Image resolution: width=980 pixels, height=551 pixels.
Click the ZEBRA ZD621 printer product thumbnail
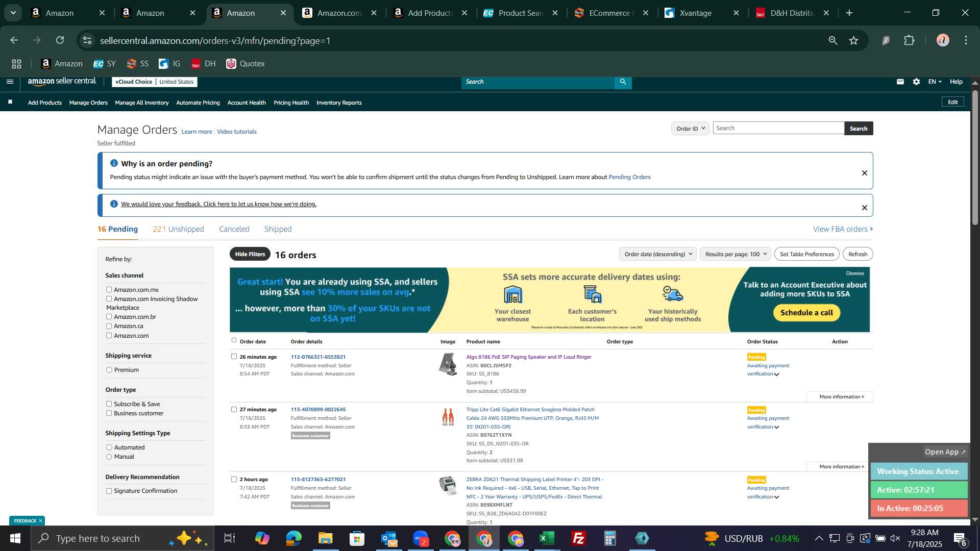(x=448, y=486)
